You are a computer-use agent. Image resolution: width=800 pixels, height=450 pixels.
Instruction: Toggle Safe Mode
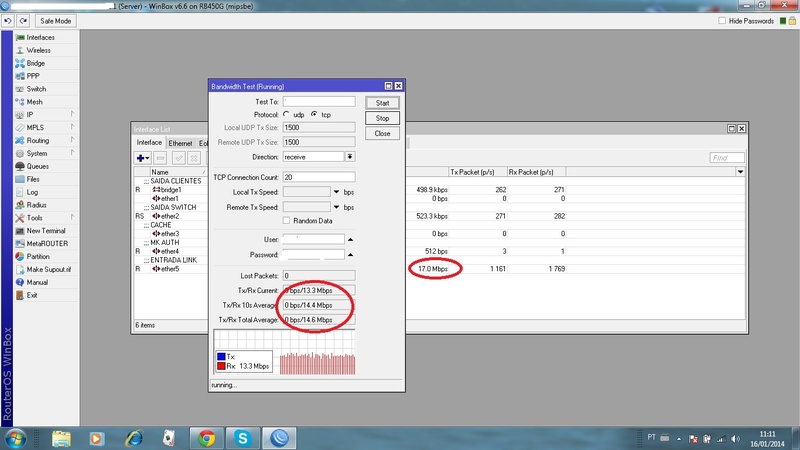tap(56, 21)
